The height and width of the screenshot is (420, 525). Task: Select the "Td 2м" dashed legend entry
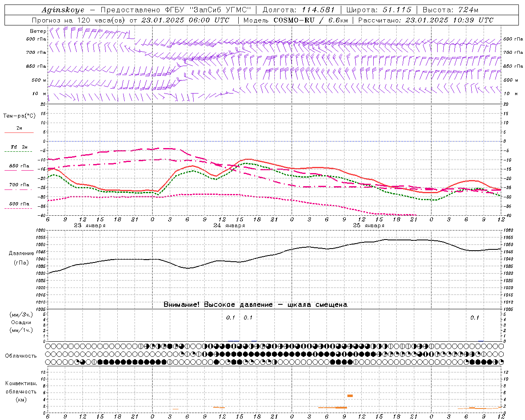click(x=19, y=147)
